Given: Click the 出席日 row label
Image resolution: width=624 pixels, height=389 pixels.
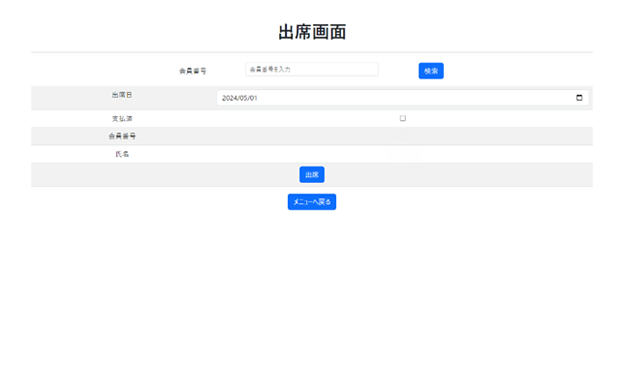Looking at the screenshot, I should 122,95.
